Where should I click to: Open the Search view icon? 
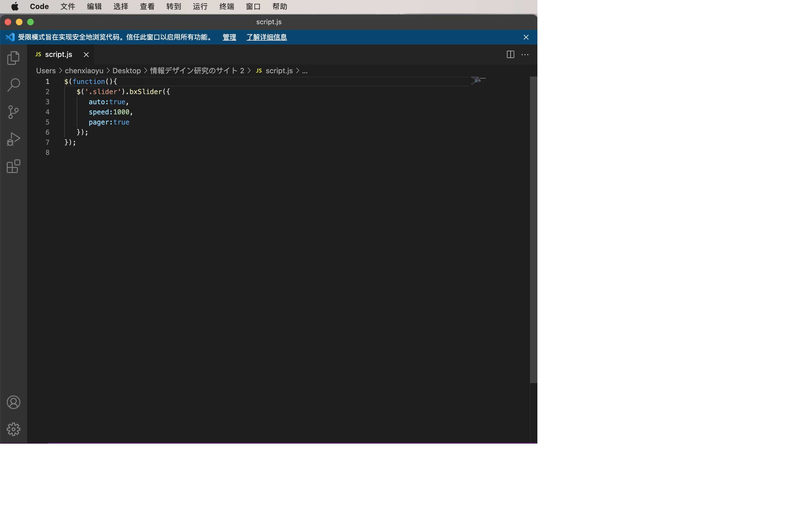(14, 85)
